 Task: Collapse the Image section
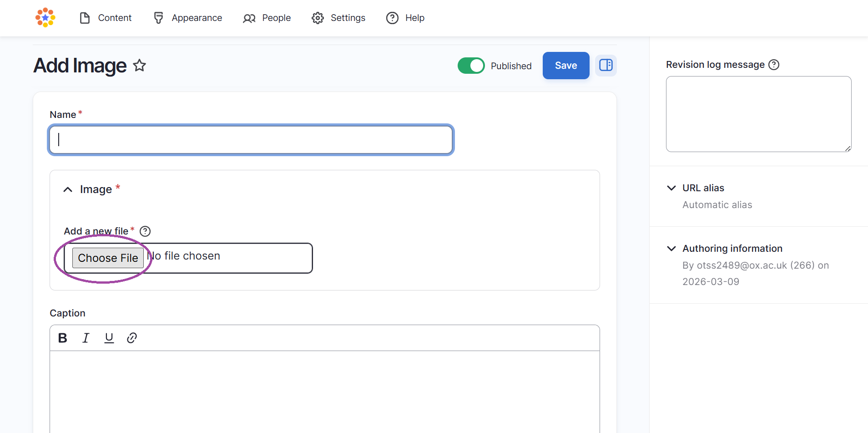point(67,189)
